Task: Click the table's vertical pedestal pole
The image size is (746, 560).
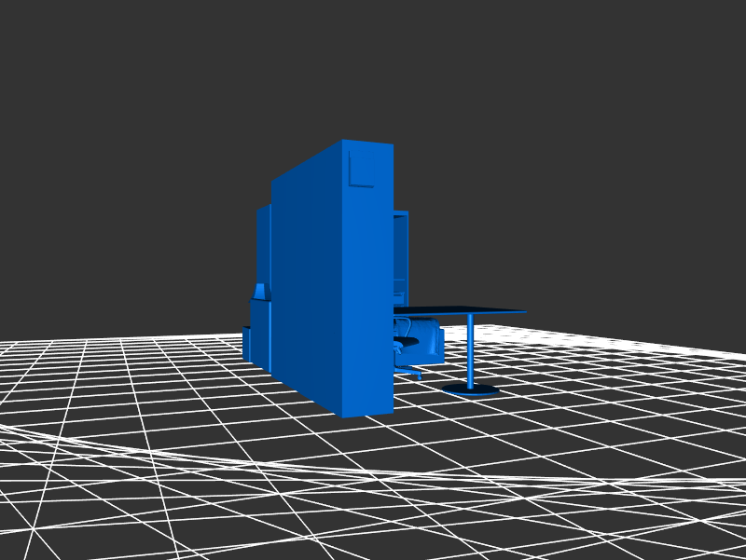Action: pos(470,349)
